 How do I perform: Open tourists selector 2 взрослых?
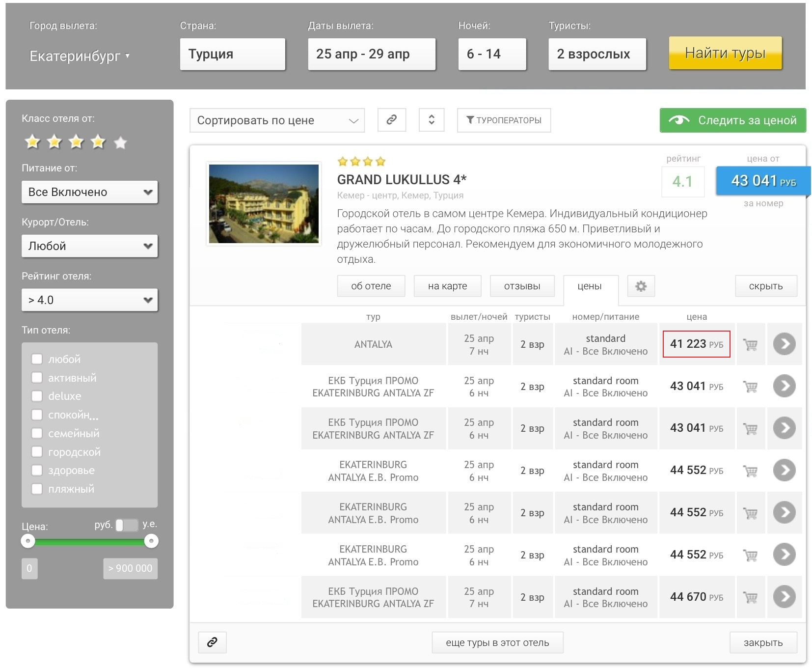coord(597,54)
